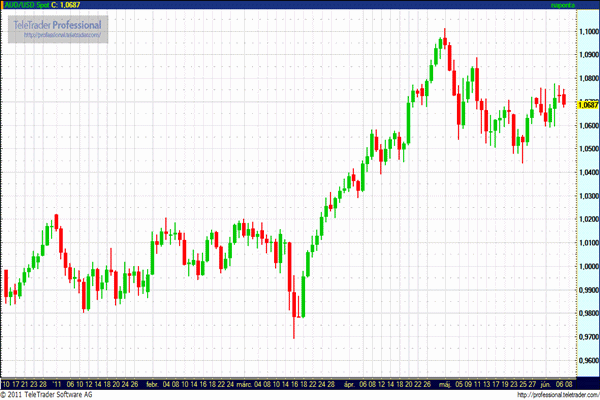The height and width of the screenshot is (400, 600).
Task: Click the 1,0500 price level label
Action: 588,149
